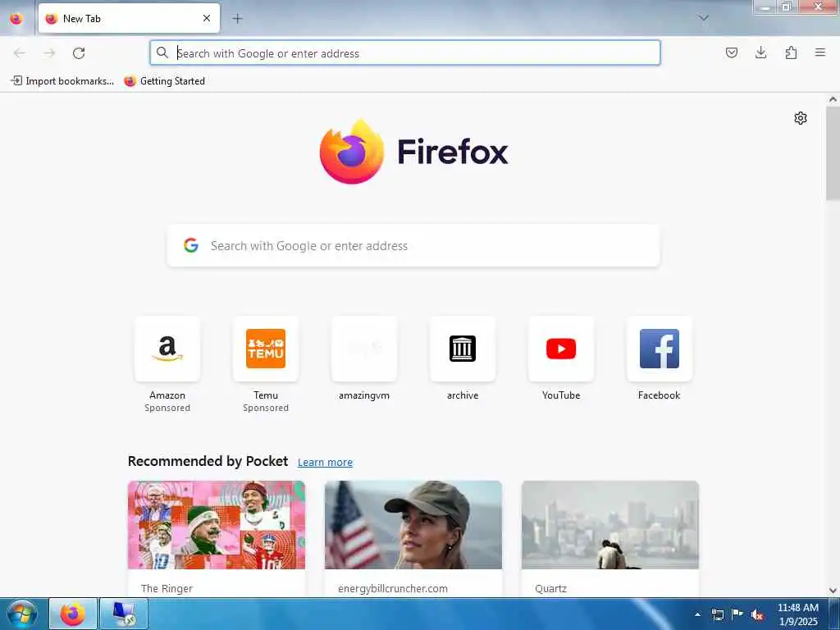The height and width of the screenshot is (630, 840).
Task: Click the vertical scrollbar thumb
Action: coord(833,153)
